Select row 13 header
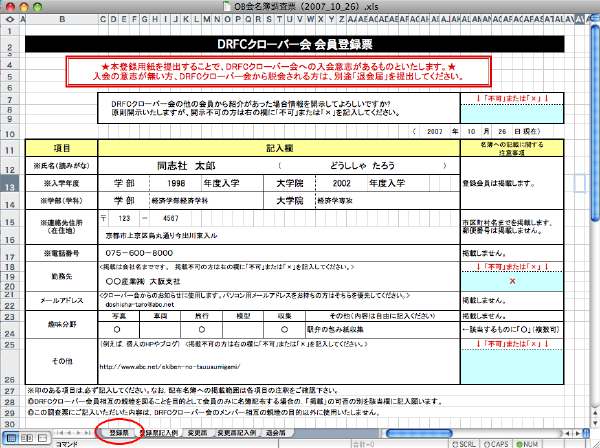 (10, 184)
